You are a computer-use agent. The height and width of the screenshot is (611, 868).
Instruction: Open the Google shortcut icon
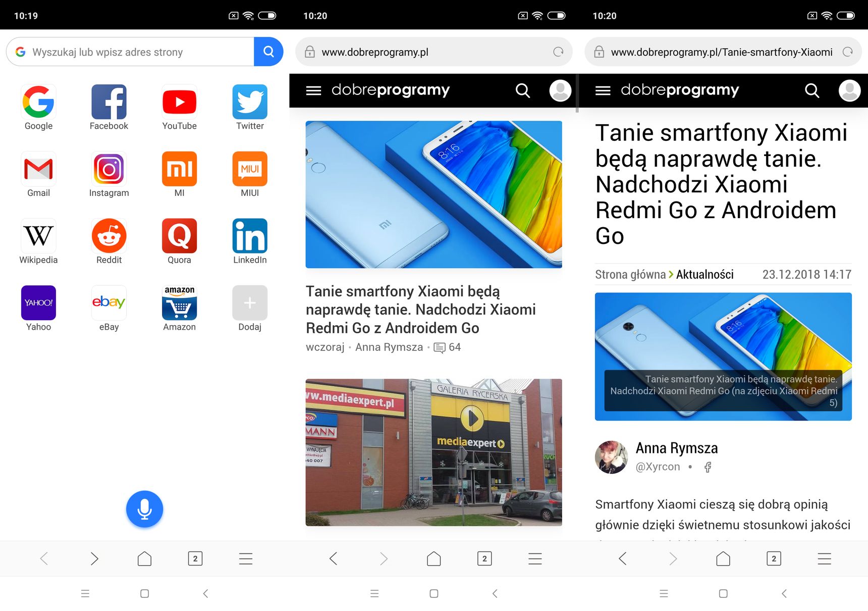38,101
